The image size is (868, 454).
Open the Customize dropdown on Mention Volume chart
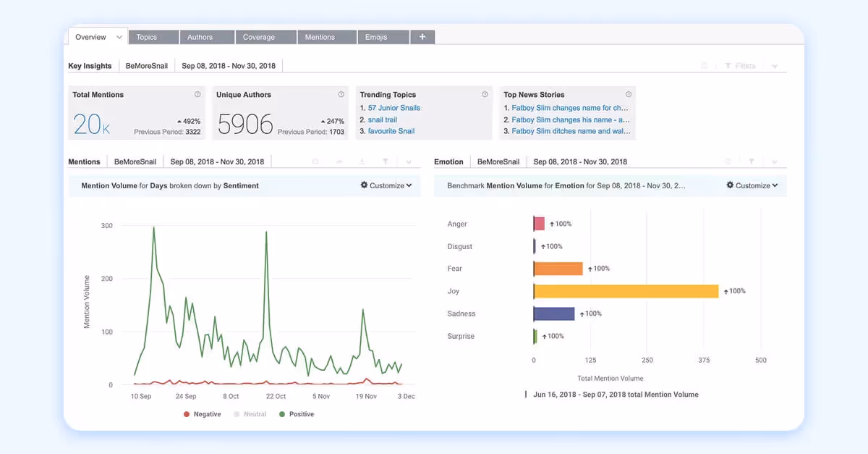click(386, 185)
